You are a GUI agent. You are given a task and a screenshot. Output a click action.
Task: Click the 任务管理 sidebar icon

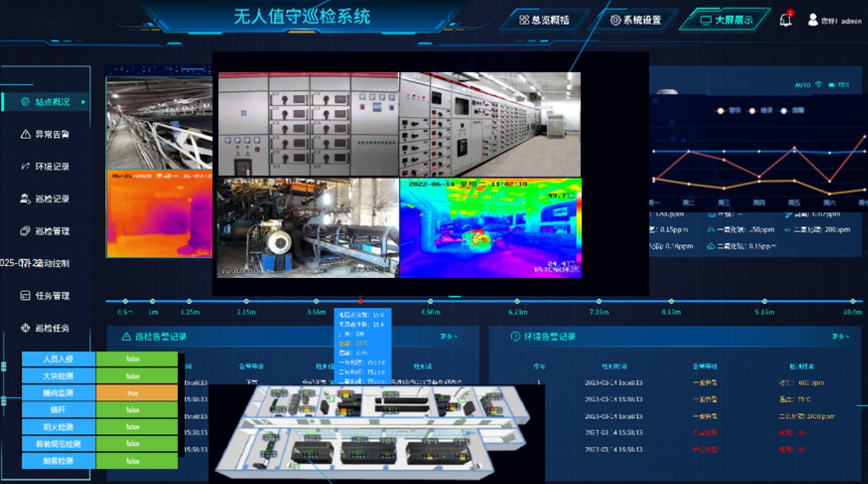tap(24, 296)
